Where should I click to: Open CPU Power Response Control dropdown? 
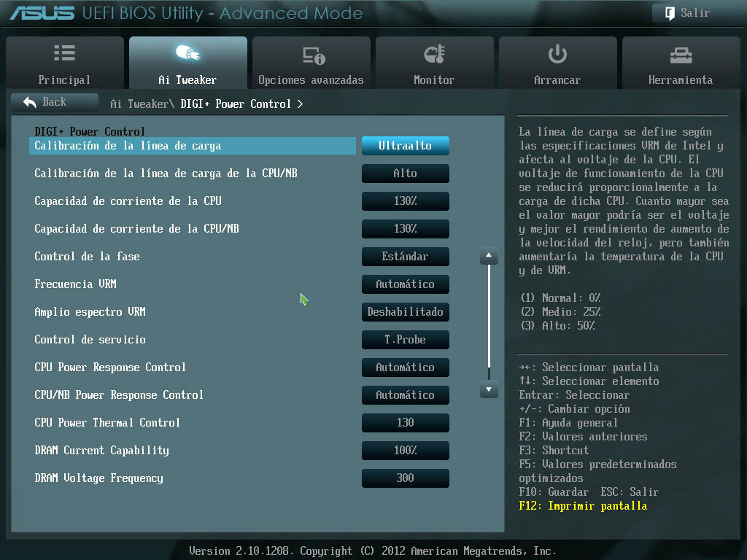[406, 367]
